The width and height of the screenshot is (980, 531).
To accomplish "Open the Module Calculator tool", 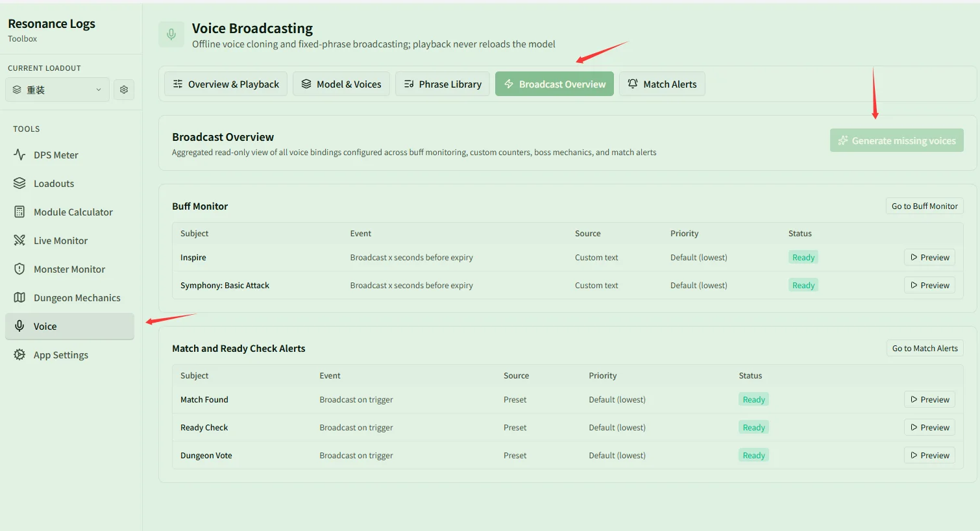I will pos(69,212).
